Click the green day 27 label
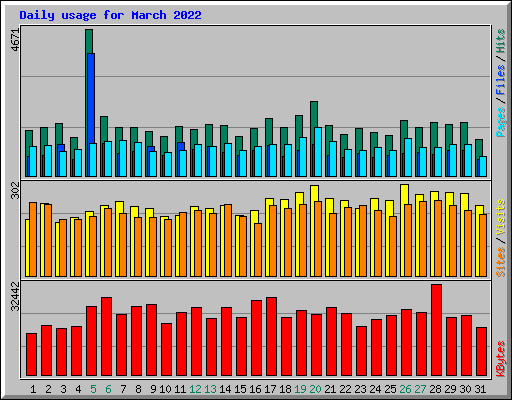 [420, 389]
